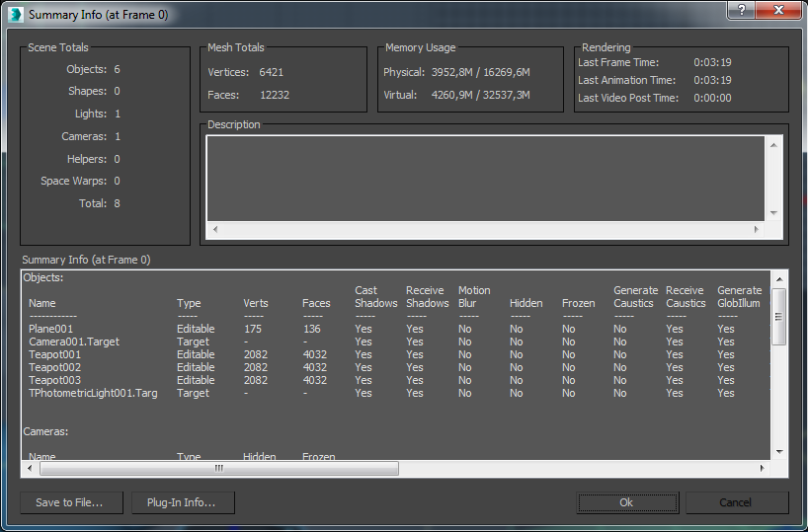Click inside the Description text box
This screenshot has height=532, width=808.
click(486, 179)
